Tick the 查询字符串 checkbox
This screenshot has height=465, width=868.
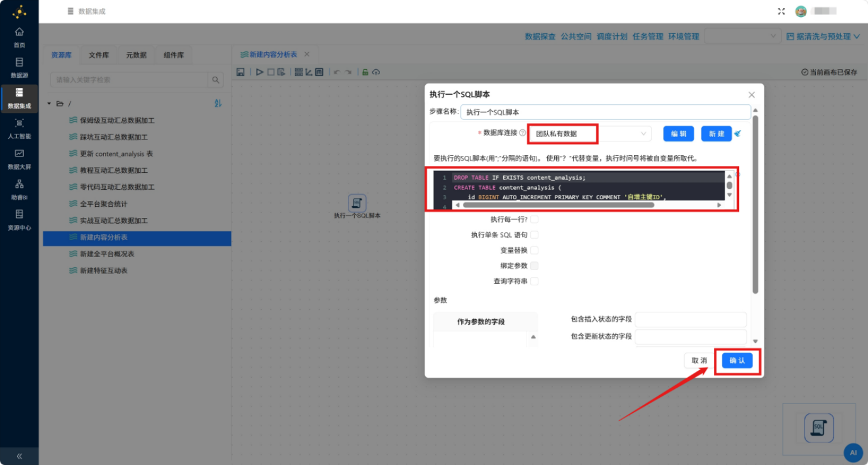tap(534, 282)
